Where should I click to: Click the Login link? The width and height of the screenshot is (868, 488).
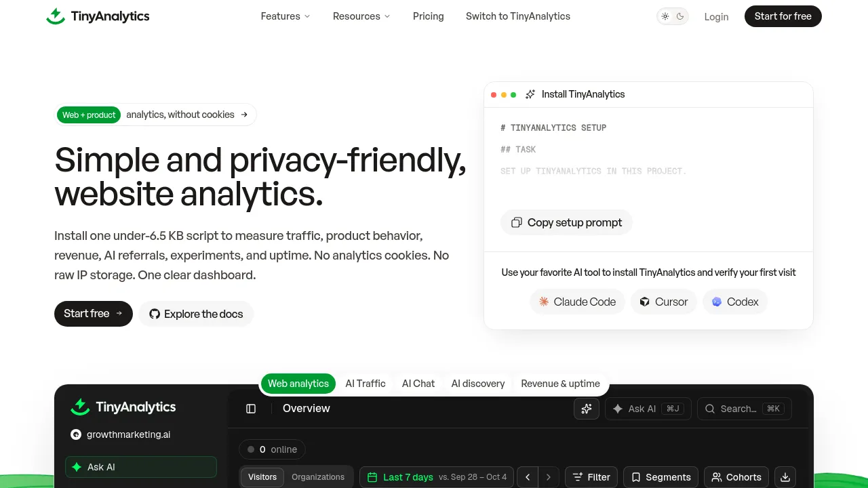click(x=716, y=16)
